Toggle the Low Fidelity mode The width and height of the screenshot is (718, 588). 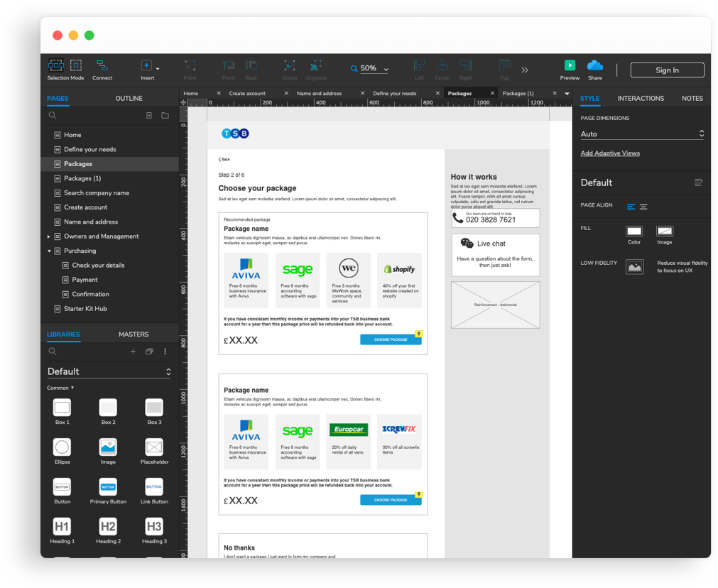pyautogui.click(x=634, y=266)
